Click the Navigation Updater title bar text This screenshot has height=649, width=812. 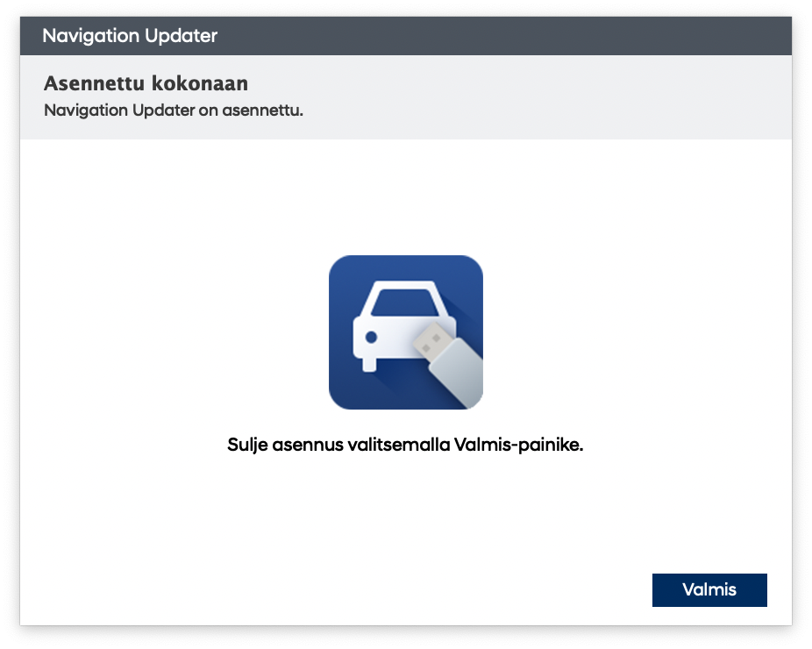[x=130, y=36]
